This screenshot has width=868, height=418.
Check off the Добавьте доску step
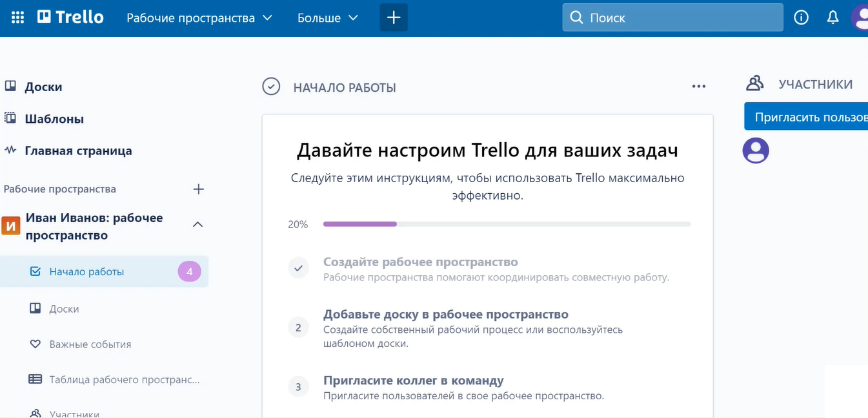pyautogui.click(x=298, y=328)
